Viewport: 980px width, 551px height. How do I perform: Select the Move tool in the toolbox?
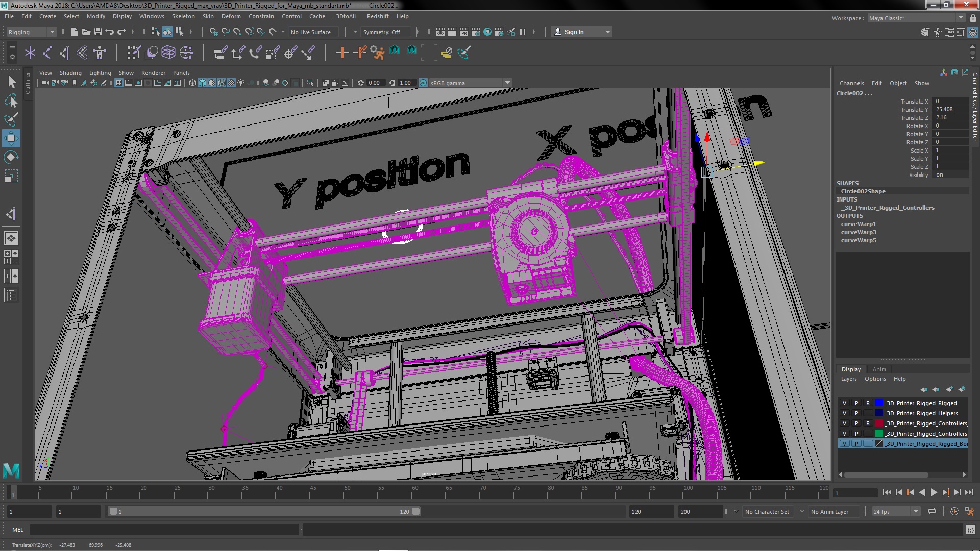point(11,138)
